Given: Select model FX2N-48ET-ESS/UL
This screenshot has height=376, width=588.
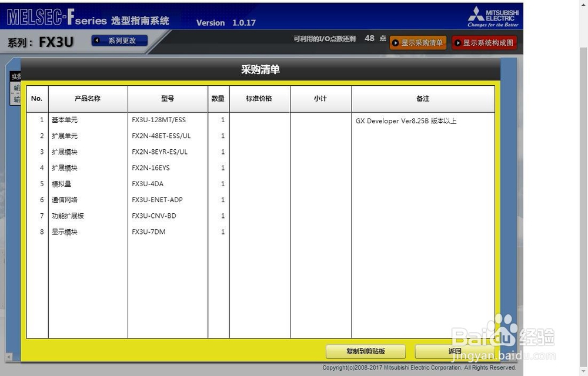Looking at the screenshot, I should pos(161,136).
